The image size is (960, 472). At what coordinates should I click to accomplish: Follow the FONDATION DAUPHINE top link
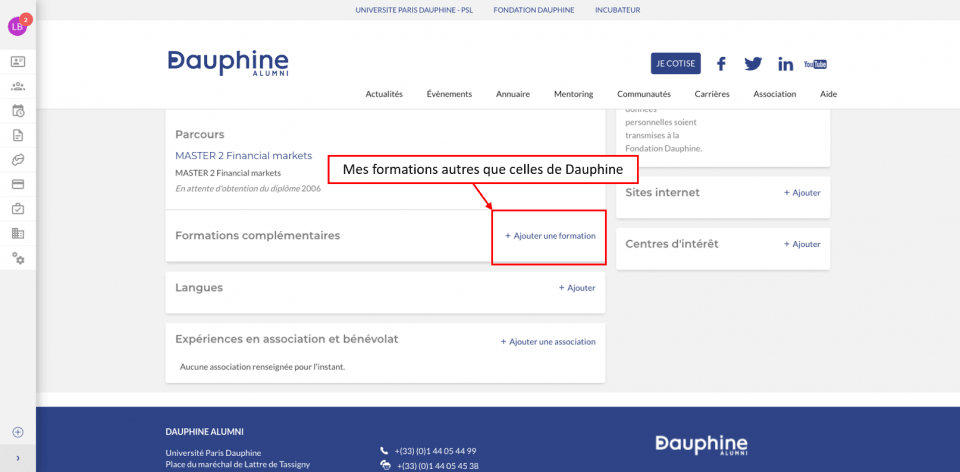[534, 10]
